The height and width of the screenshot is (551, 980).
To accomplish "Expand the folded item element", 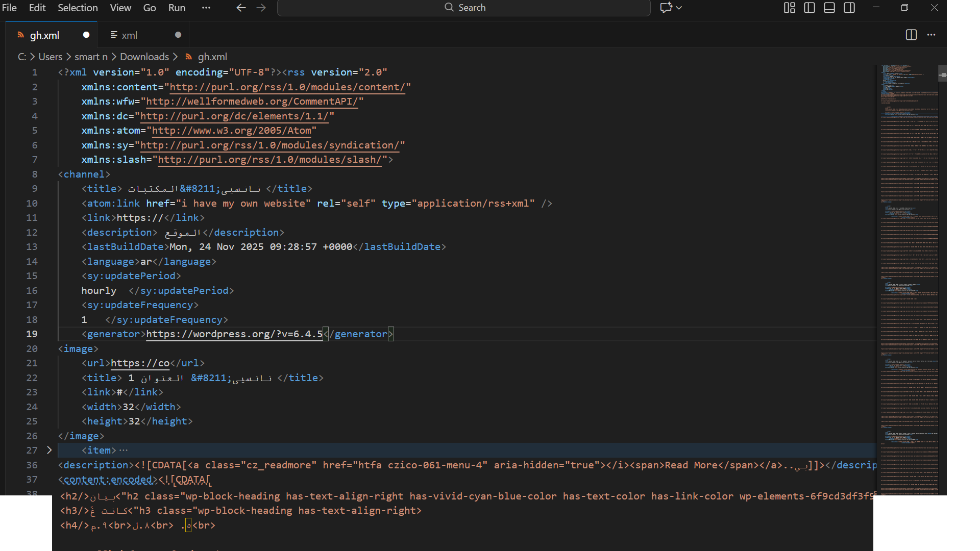I will click(49, 450).
